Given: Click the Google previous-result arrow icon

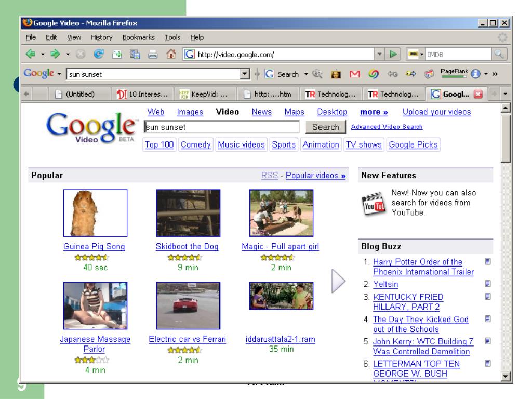Looking at the screenshot, I should coord(393,74).
